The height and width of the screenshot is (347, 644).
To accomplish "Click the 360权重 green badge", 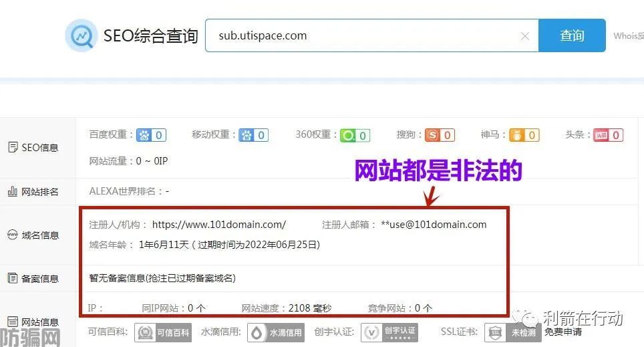I will 355,135.
